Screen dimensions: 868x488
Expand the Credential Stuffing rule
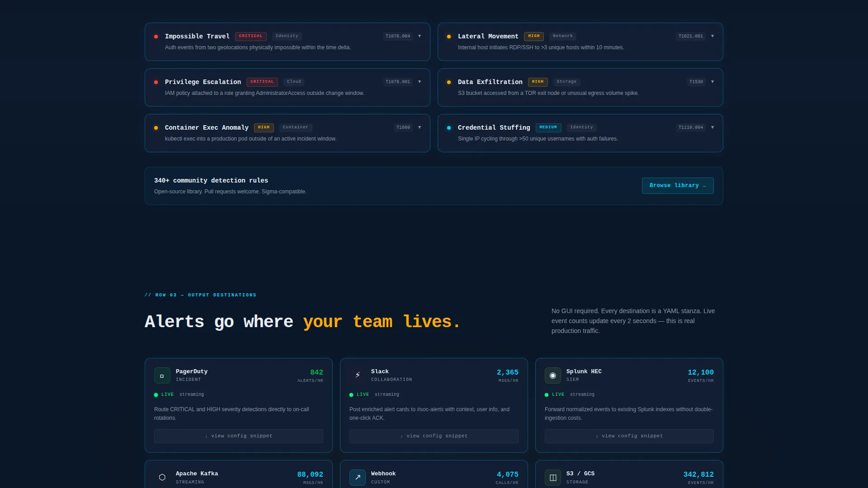(712, 127)
